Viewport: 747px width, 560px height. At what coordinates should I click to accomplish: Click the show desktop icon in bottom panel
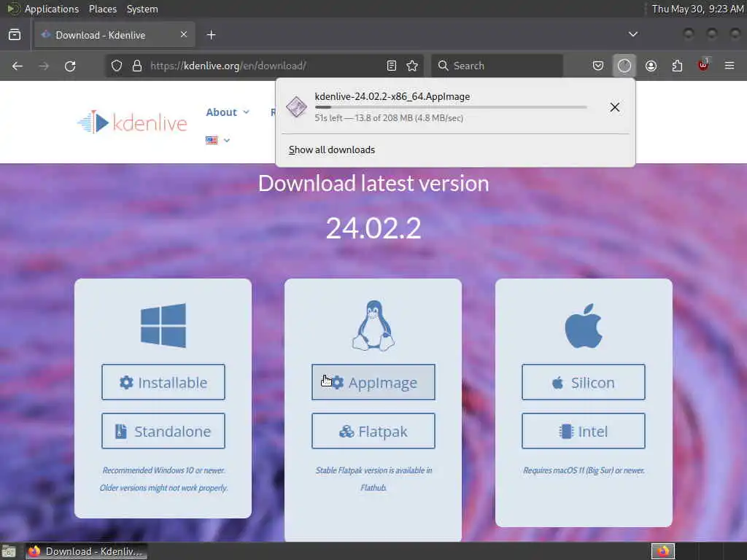[9, 551]
